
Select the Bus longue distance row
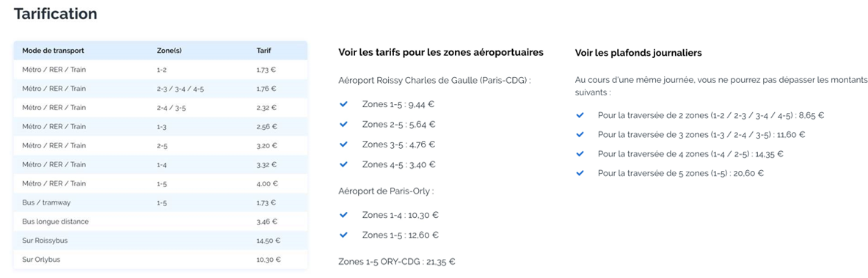pos(161,222)
